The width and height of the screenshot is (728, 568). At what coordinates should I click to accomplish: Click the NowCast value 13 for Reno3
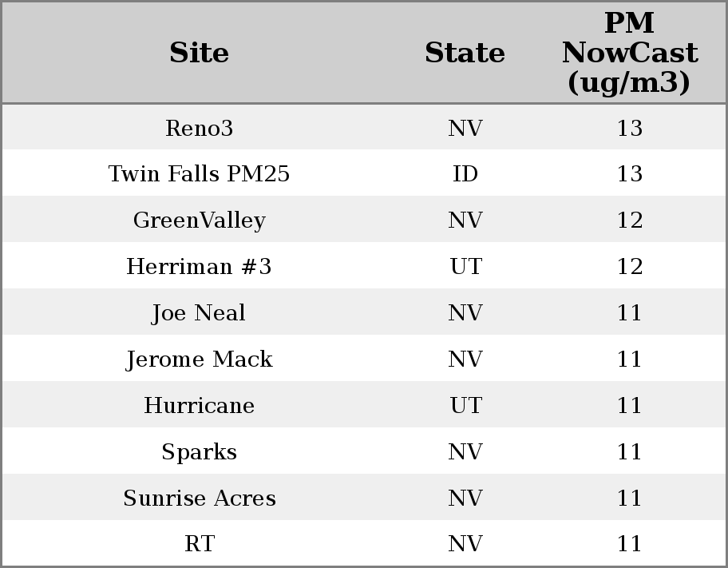[629, 128]
